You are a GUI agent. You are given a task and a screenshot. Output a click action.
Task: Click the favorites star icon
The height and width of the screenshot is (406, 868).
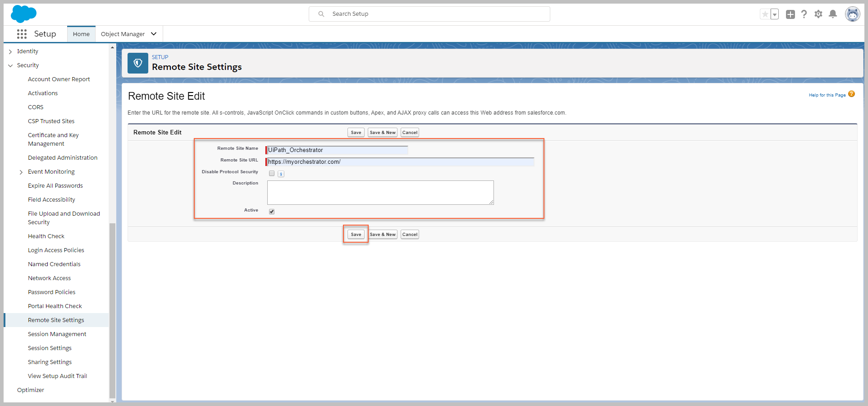click(765, 14)
